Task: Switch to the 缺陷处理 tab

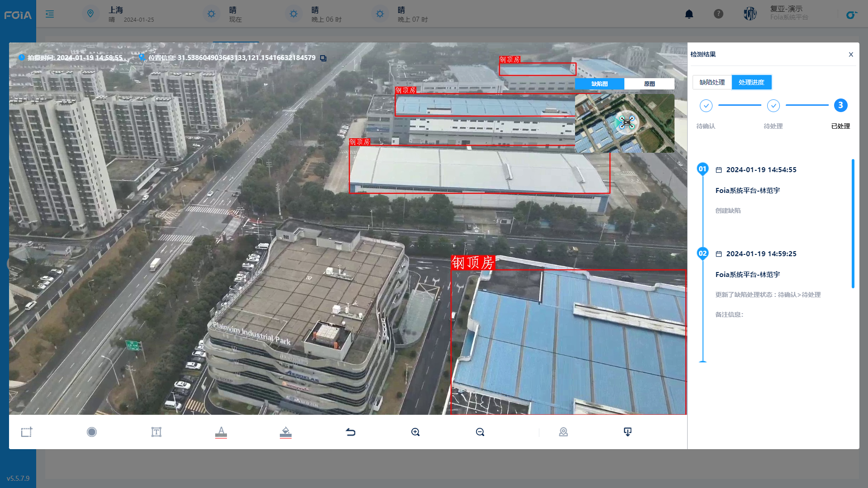Action: [x=712, y=82]
